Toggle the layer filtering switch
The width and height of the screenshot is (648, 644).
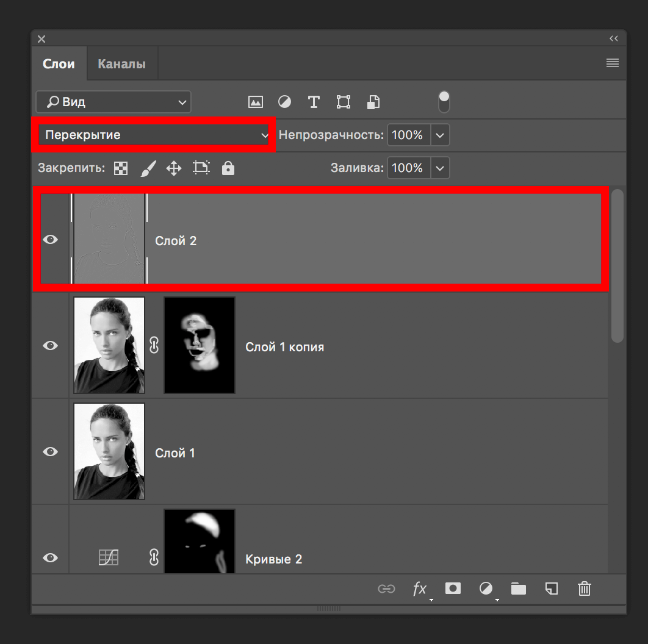444,102
